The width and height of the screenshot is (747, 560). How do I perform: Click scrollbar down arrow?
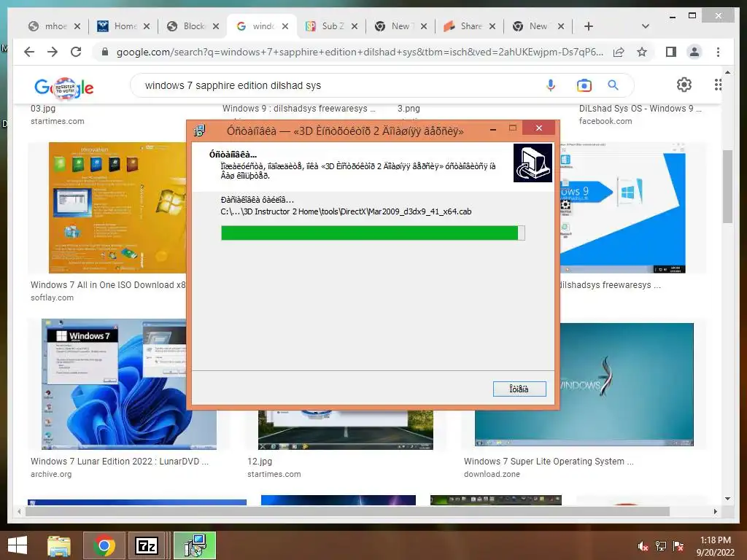pos(727,499)
